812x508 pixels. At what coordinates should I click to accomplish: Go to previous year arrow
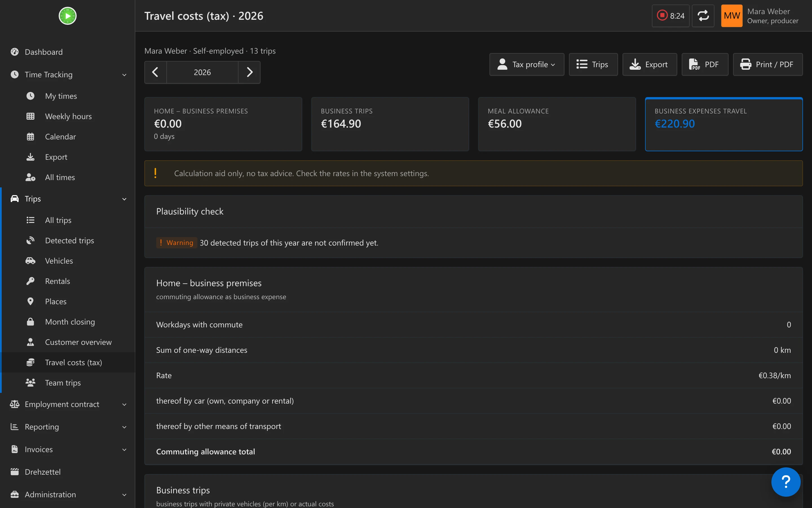(155, 72)
